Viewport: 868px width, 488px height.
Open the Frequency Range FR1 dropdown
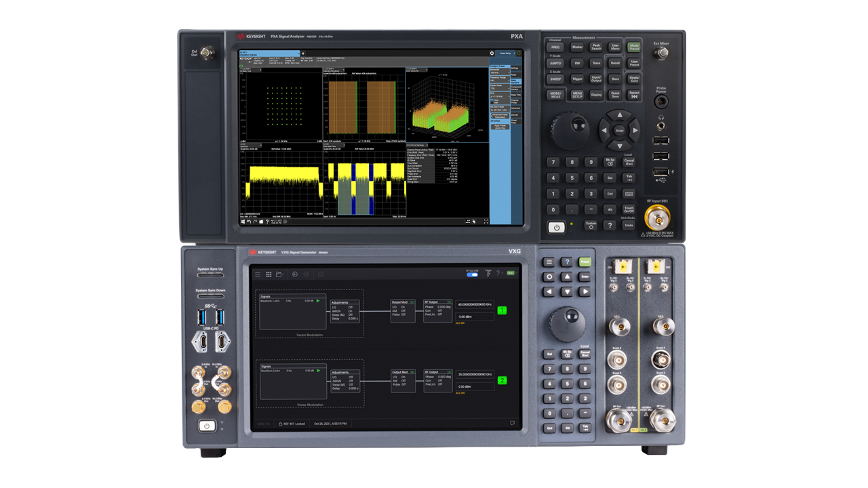(500, 80)
